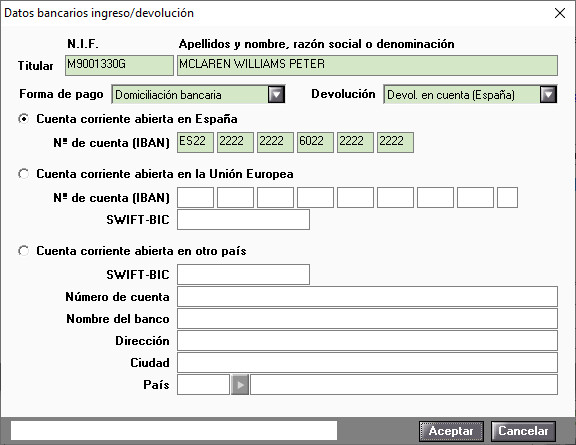Click the short last EU IBAN box

pos(508,198)
